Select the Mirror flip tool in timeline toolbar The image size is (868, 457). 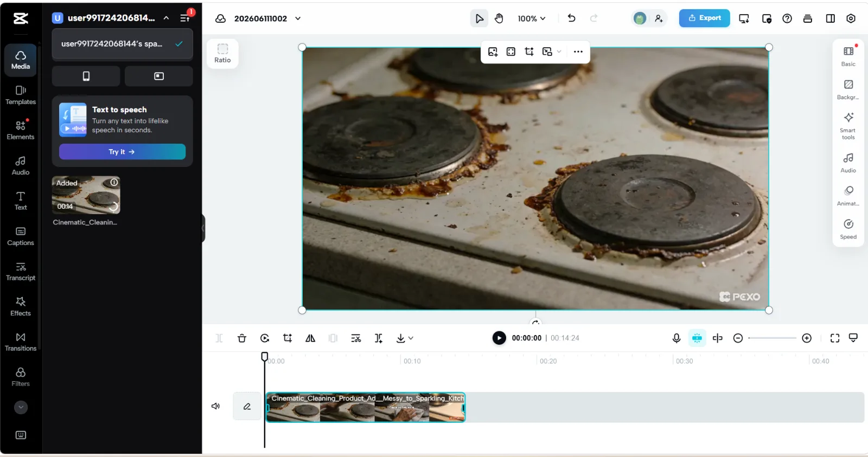pyautogui.click(x=310, y=338)
